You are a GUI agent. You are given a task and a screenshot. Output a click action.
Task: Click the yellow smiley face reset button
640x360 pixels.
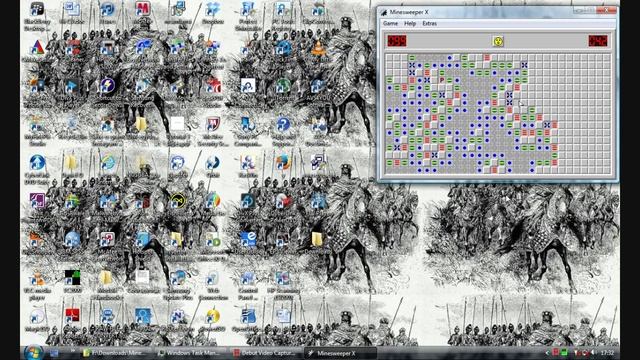[x=498, y=41]
